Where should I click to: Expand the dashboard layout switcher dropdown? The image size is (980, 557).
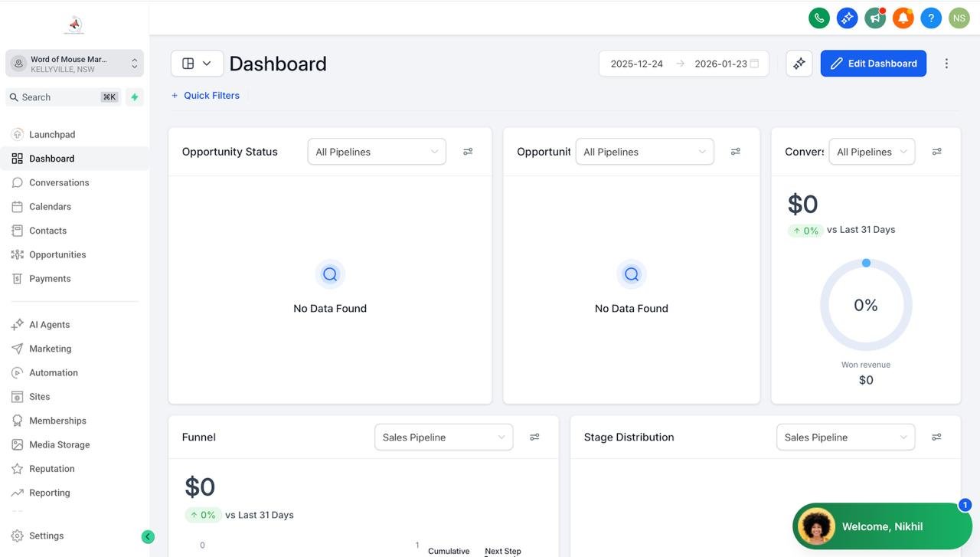[197, 64]
